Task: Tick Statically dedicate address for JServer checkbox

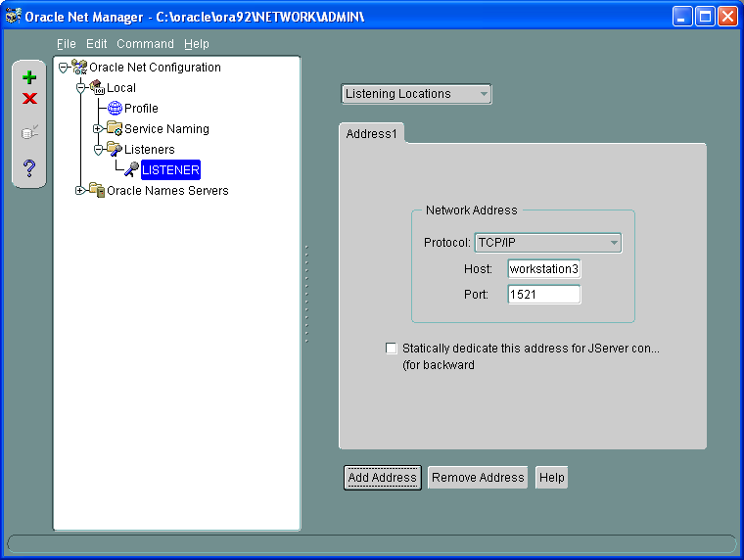Action: click(x=391, y=349)
